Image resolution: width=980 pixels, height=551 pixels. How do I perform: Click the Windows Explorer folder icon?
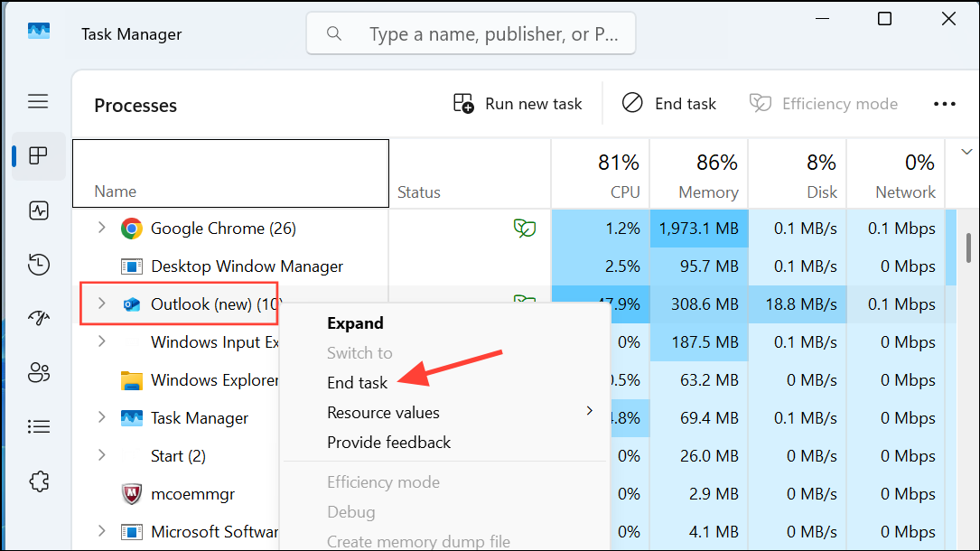(x=131, y=380)
